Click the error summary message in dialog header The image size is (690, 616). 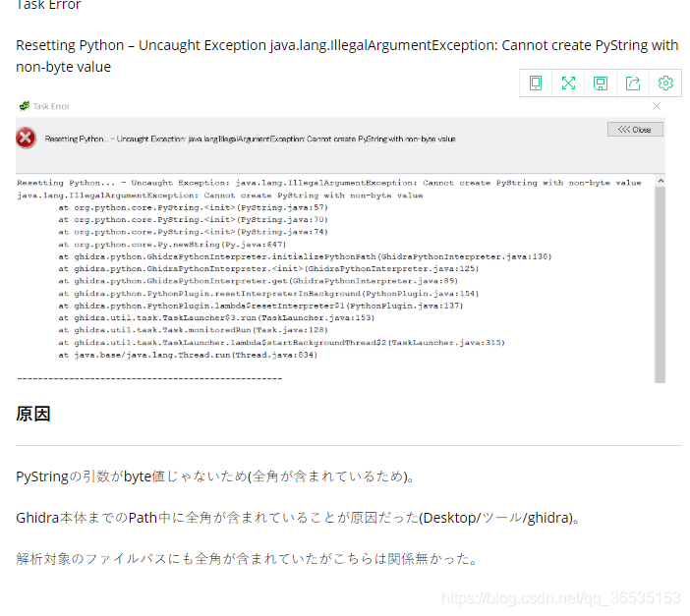tap(250, 140)
